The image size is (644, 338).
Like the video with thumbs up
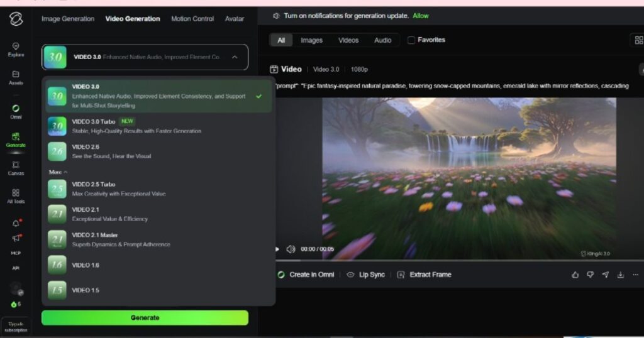click(x=575, y=275)
